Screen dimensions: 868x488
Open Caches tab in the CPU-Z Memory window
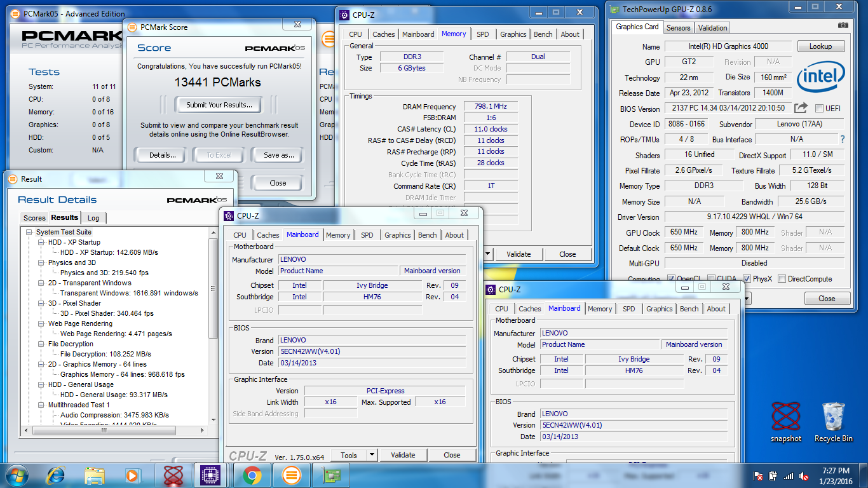pos(384,34)
